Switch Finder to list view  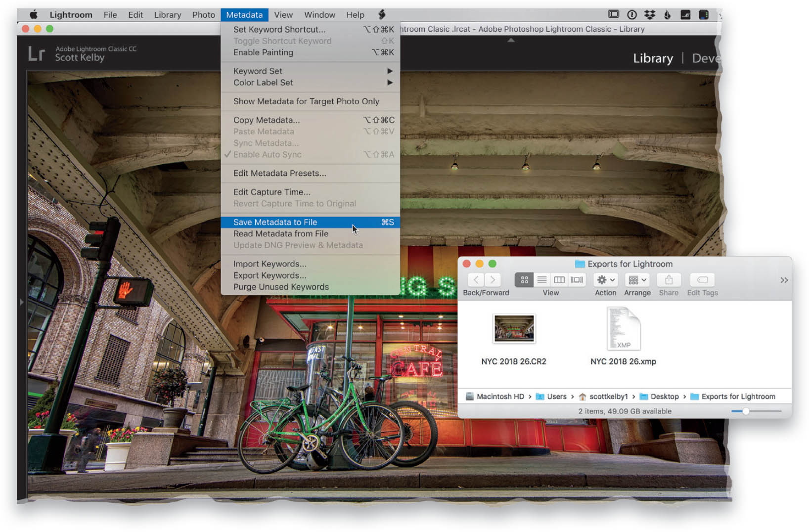(x=542, y=280)
